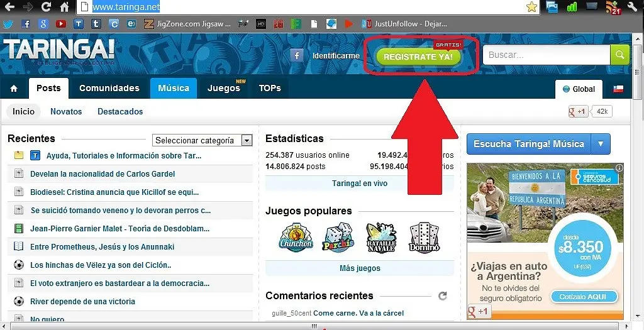Click the +1 button on the ad
Screen dimensions: 644x330
pos(479,312)
